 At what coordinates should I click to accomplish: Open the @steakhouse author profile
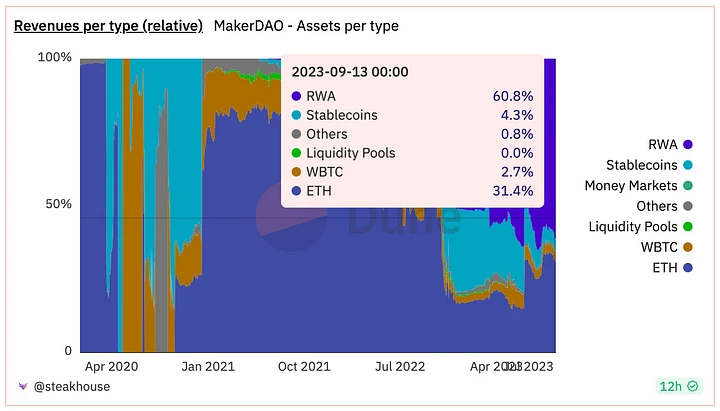(71, 386)
